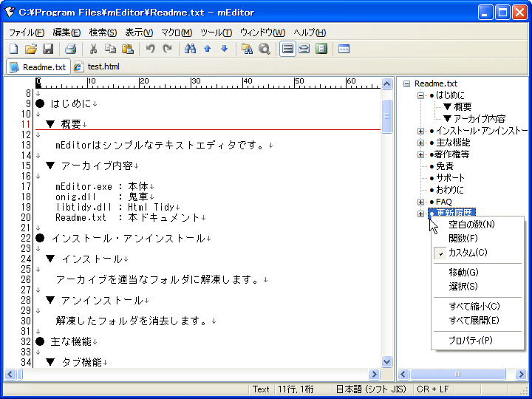Click the New file toolbar icon
The height and width of the screenshot is (399, 532).
(14, 49)
